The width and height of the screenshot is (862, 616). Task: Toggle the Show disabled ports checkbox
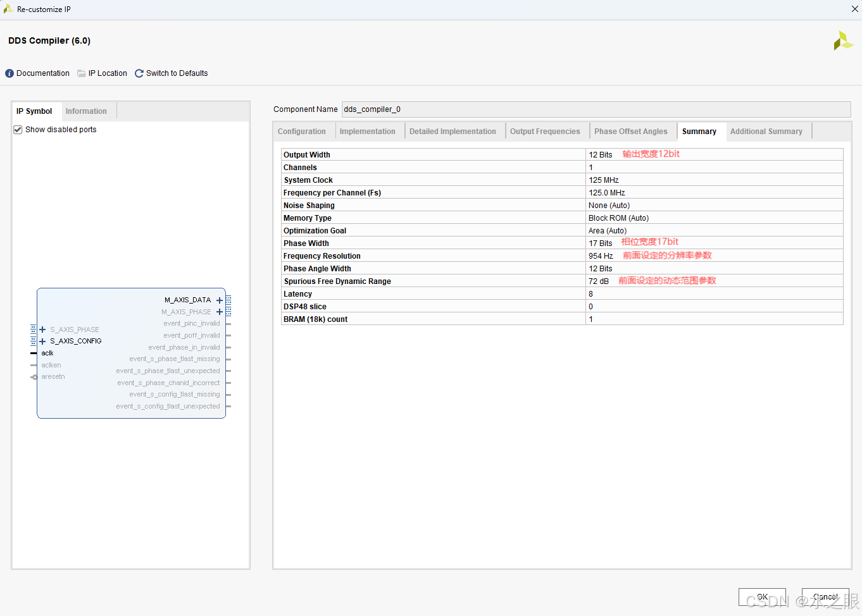(x=18, y=130)
